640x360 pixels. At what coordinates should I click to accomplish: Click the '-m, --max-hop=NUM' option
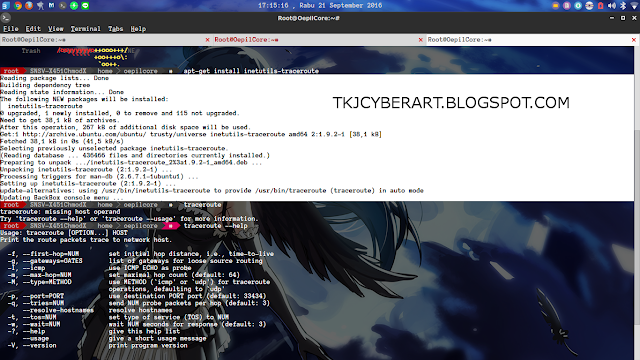(x=39, y=275)
